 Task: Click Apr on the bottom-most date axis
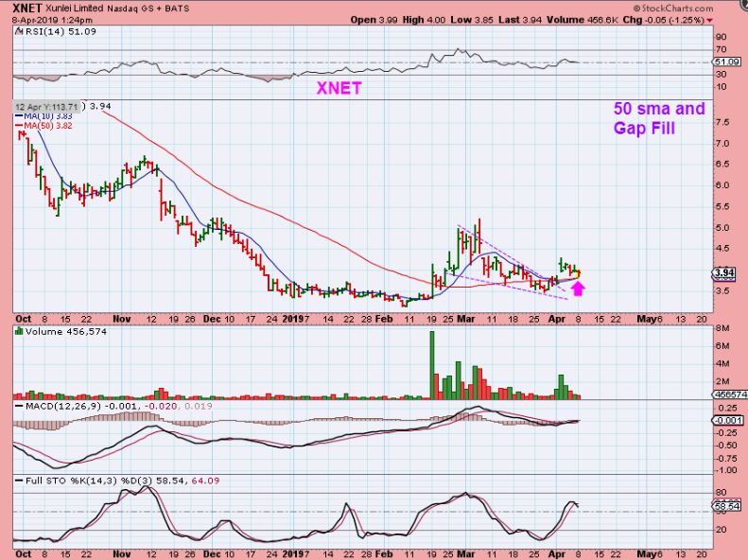click(x=556, y=554)
